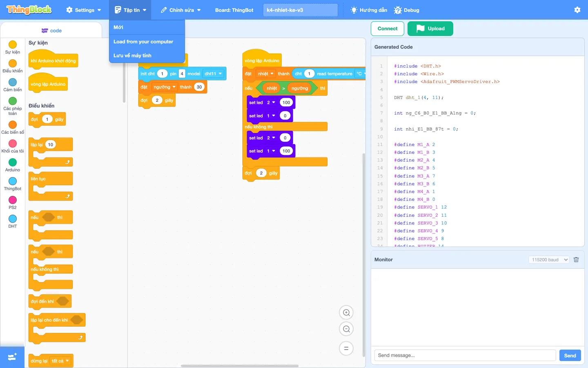Expand the Chỉnh sửa menu
The height and width of the screenshot is (368, 588).
(180, 10)
